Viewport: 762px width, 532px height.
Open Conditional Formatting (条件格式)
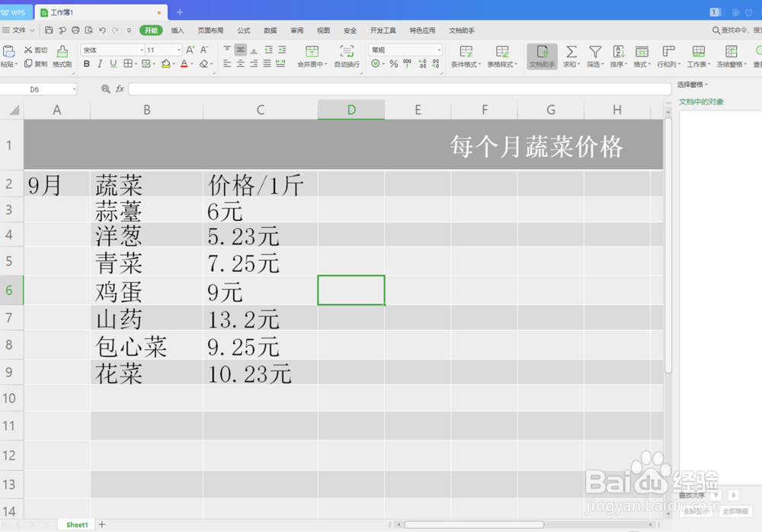tap(466, 55)
